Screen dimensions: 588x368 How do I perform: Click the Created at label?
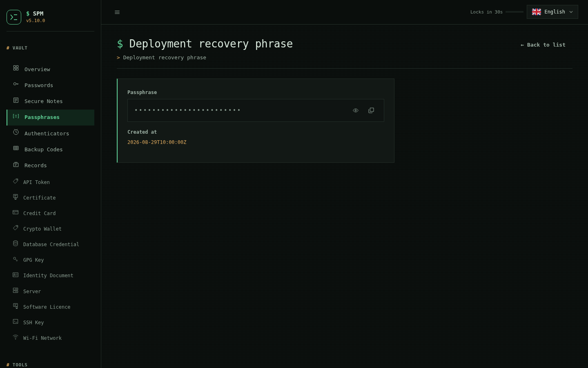[142, 132]
